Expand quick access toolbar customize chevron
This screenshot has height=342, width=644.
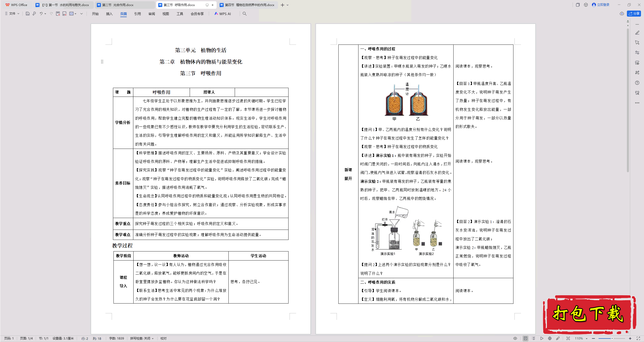point(82,14)
